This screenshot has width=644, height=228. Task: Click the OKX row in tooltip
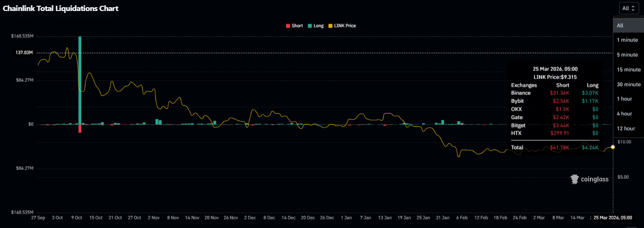[x=555, y=109]
